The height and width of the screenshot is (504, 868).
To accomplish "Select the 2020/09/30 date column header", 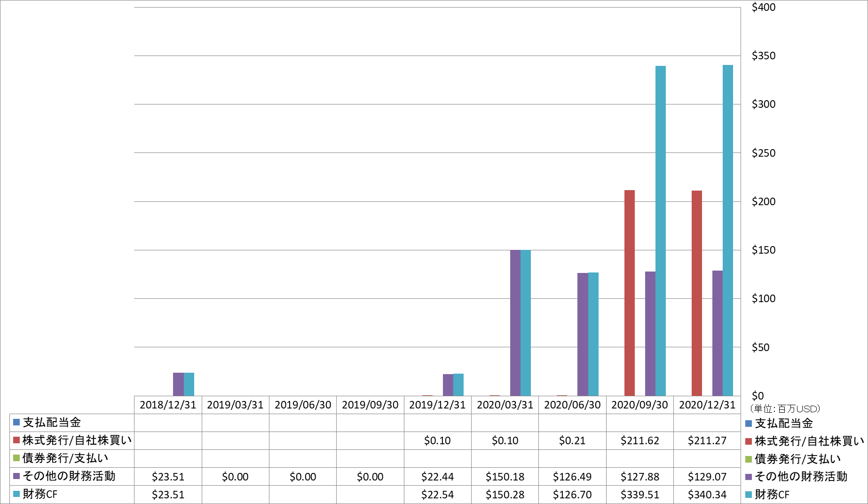I will point(639,405).
